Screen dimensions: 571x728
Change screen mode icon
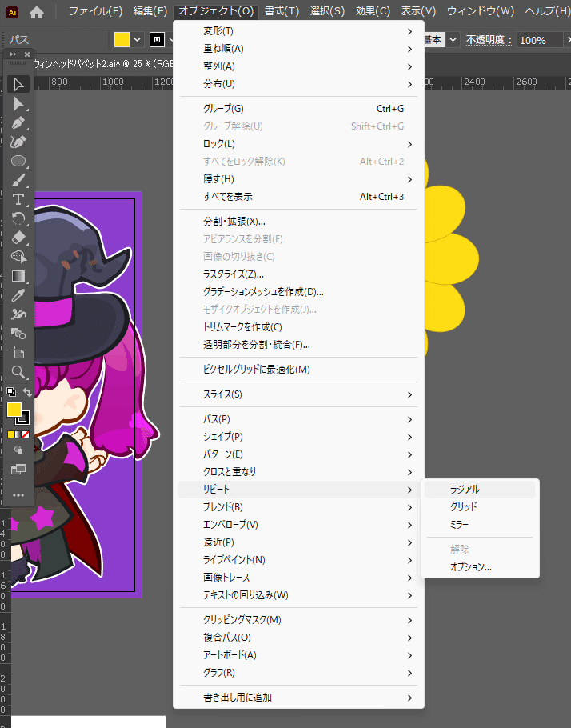18,470
